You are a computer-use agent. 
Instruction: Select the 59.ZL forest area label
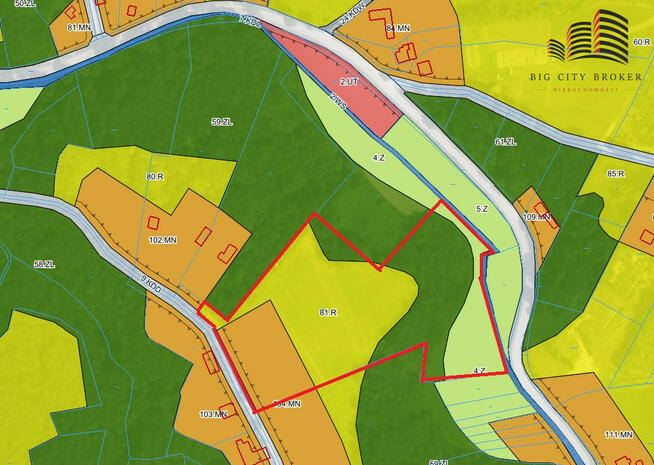pos(221,123)
